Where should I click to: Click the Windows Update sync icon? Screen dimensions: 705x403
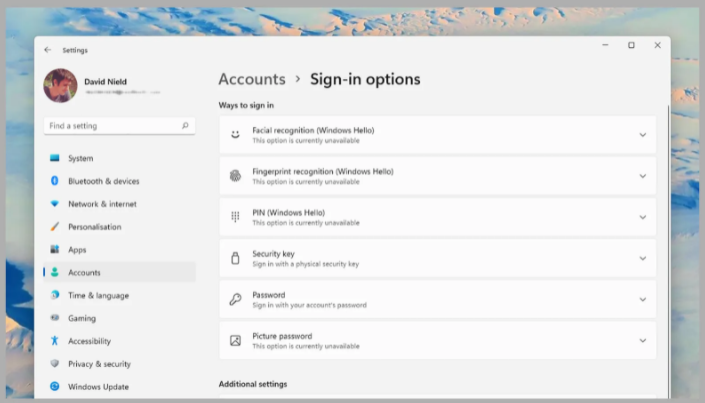coord(54,386)
